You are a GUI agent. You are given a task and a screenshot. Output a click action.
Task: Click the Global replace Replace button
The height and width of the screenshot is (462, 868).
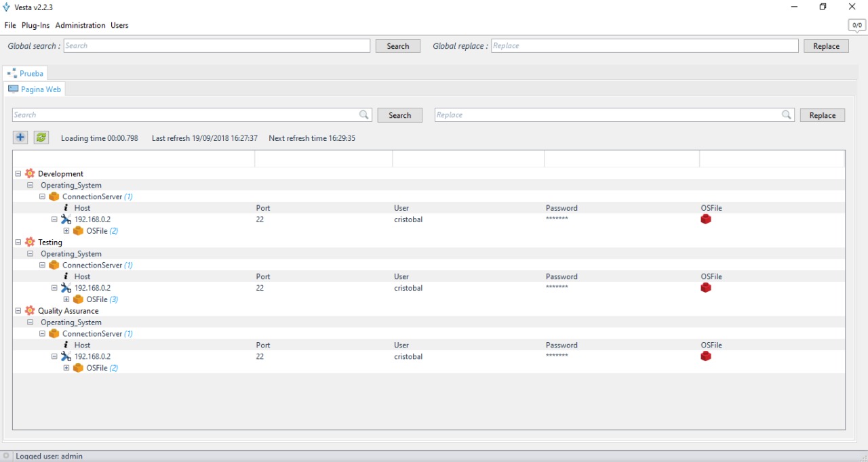pyautogui.click(x=826, y=46)
